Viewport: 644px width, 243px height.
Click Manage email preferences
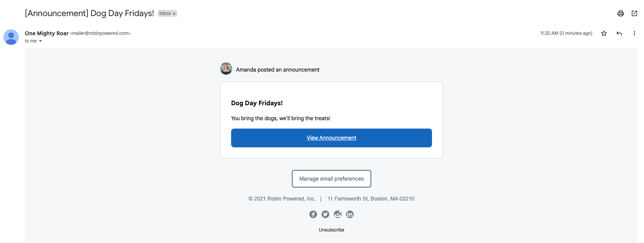(x=332, y=179)
